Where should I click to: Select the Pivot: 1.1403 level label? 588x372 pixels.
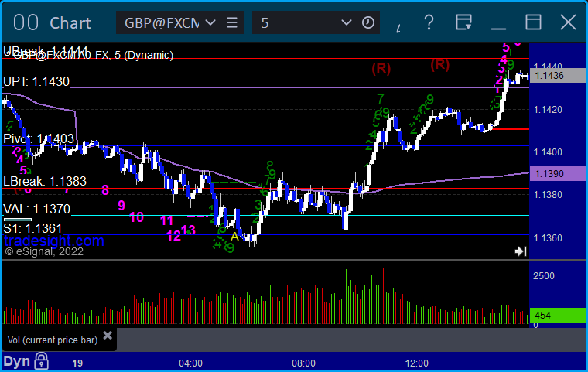(39, 138)
